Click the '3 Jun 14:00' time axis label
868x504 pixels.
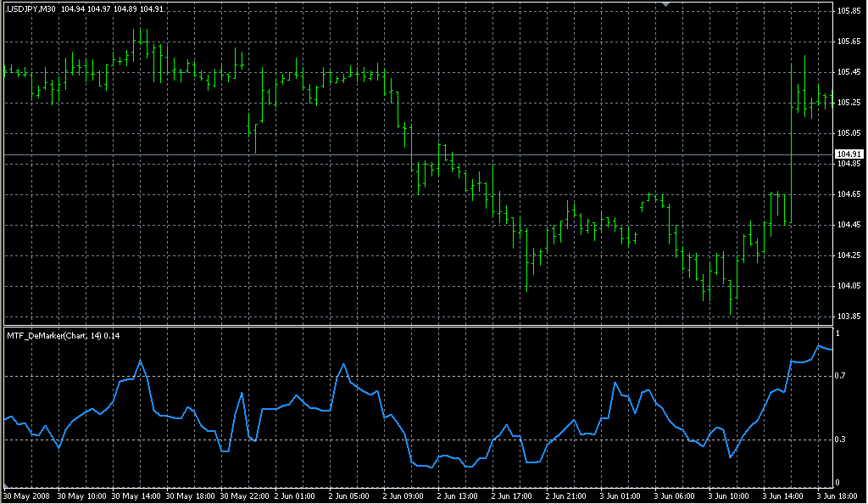(x=782, y=496)
